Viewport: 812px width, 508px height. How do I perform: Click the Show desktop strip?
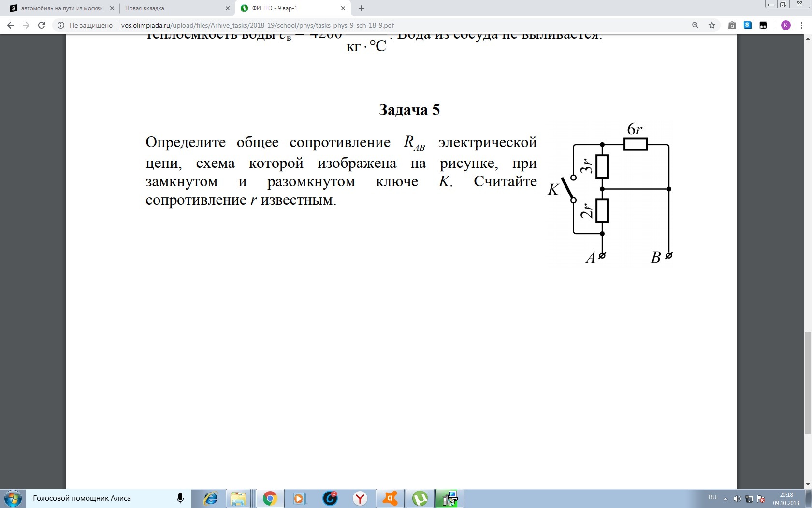809,498
